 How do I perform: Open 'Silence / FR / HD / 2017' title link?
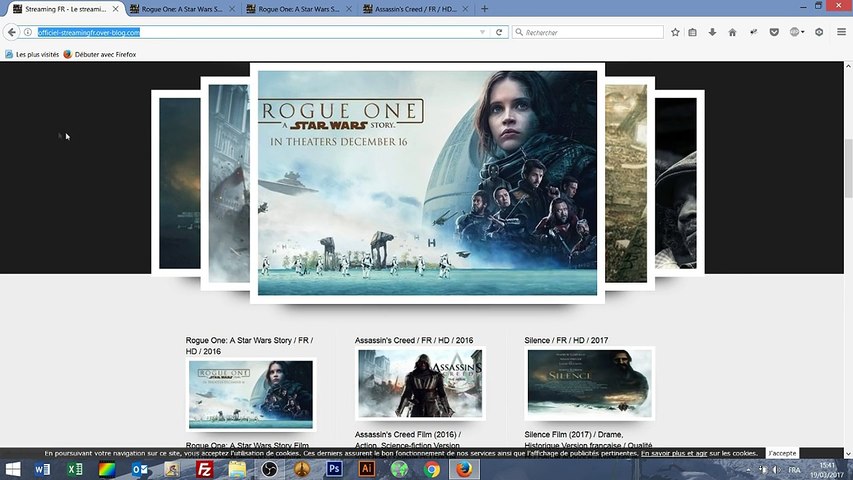click(x=566, y=340)
